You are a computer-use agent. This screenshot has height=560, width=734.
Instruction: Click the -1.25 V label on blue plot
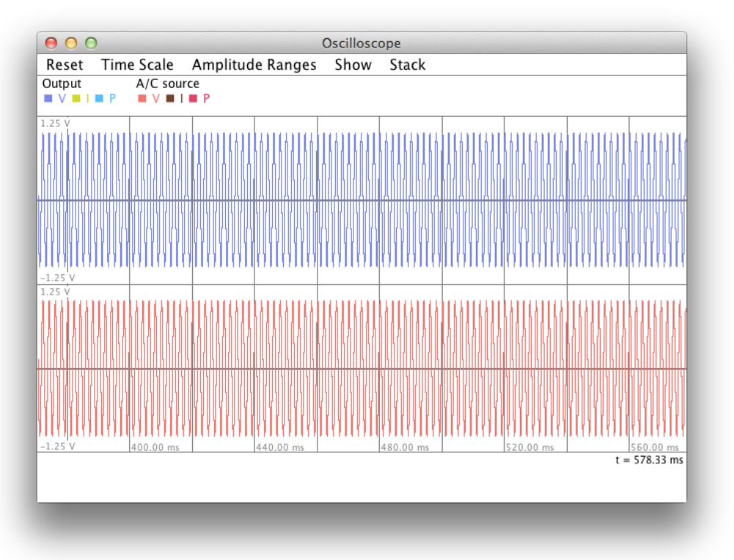[58, 278]
